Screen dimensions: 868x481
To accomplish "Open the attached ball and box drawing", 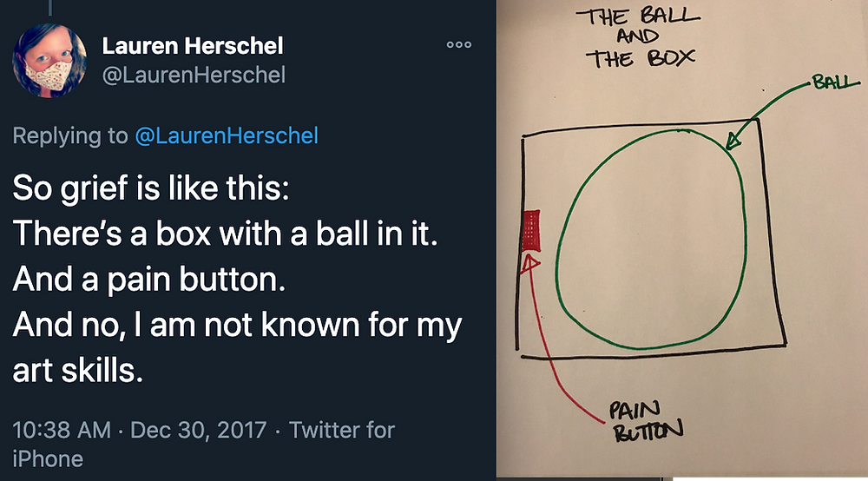I will click(x=681, y=238).
